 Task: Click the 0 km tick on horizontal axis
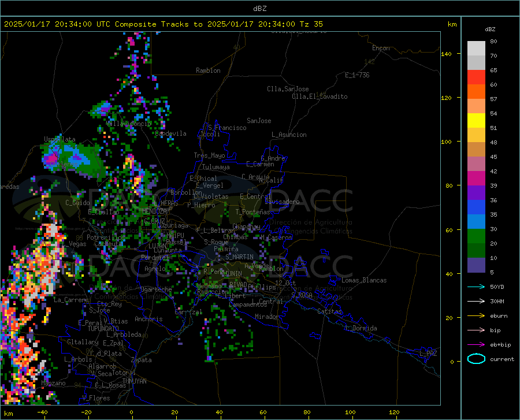coord(132,412)
